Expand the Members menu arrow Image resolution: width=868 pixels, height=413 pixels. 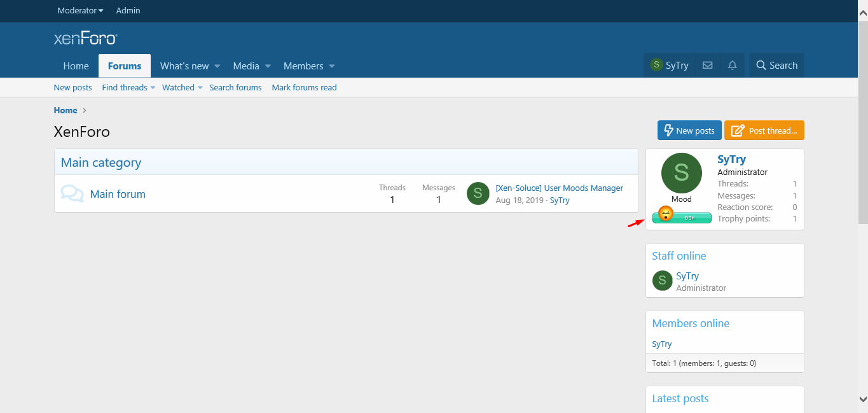332,66
